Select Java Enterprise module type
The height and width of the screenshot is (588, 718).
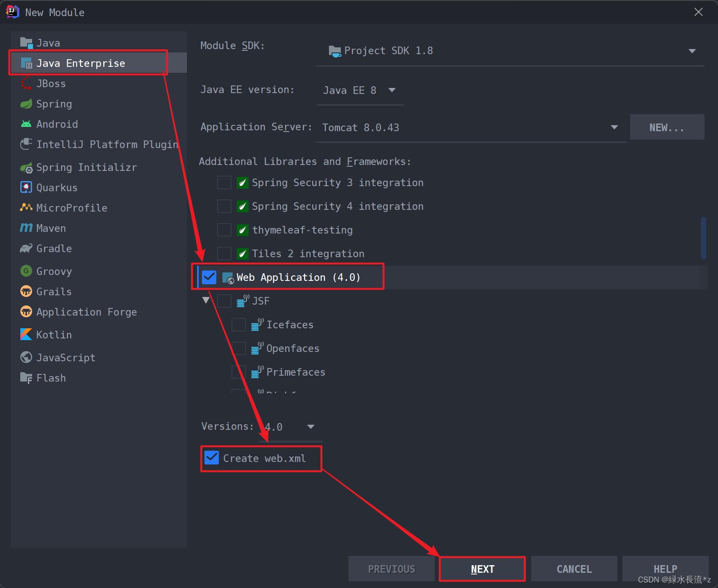click(x=99, y=63)
